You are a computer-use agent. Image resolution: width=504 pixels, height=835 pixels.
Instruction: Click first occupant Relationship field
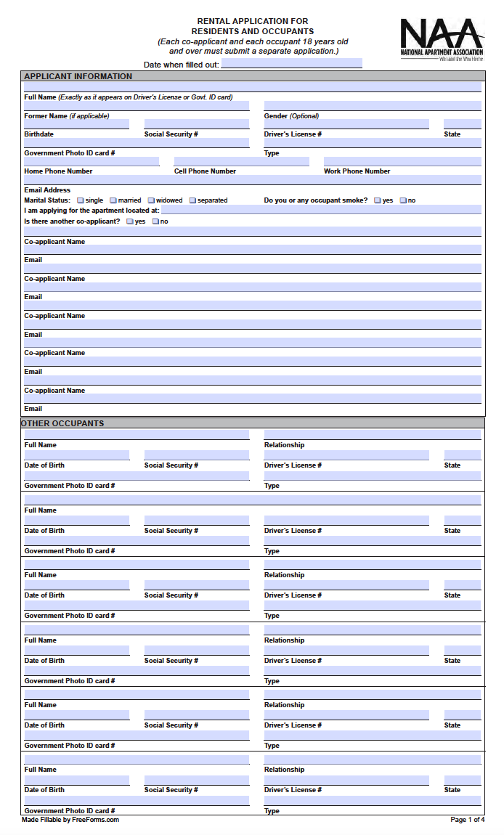pos(373,435)
